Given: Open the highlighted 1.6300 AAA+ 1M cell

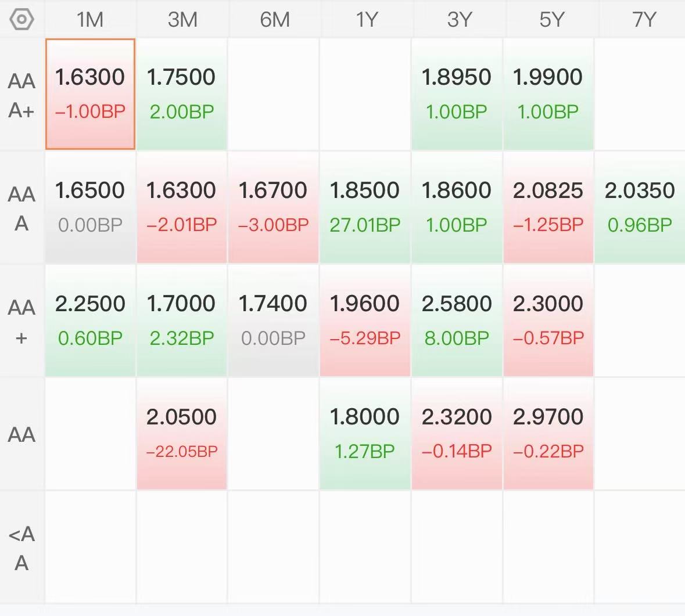Looking at the screenshot, I should pyautogui.click(x=90, y=94).
